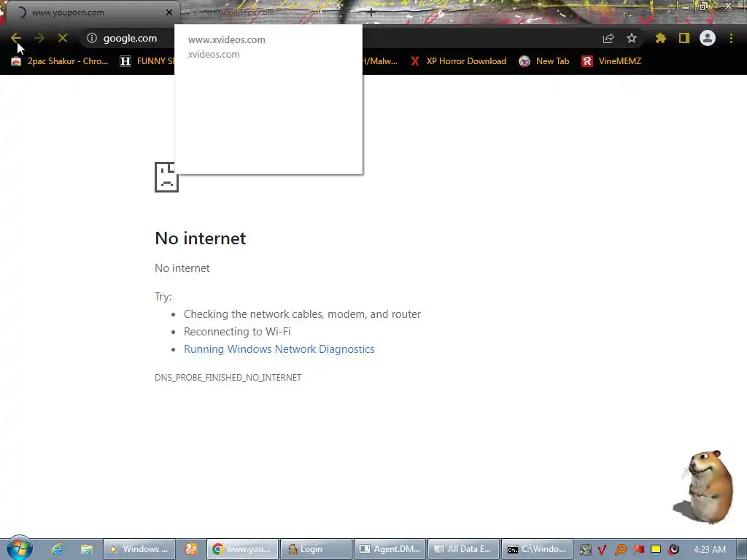This screenshot has width=747, height=560.
Task: Open the FUNNY bookmark with H icon
Action: [147, 61]
